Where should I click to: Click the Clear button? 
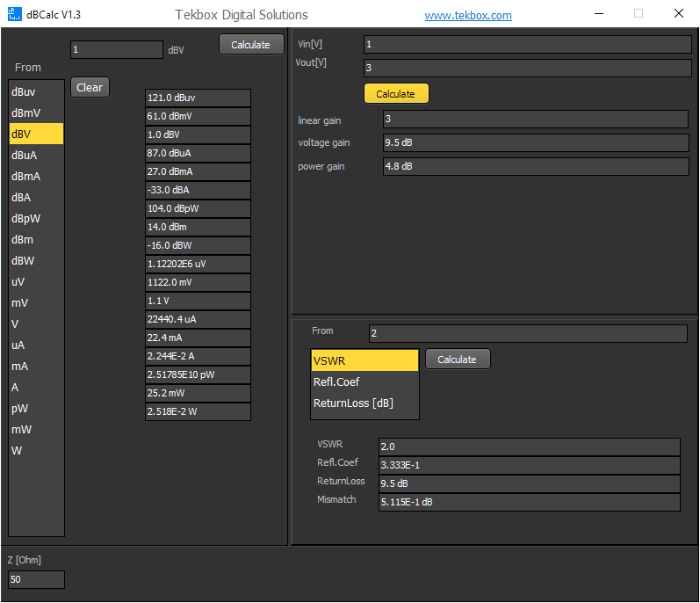coord(90,87)
